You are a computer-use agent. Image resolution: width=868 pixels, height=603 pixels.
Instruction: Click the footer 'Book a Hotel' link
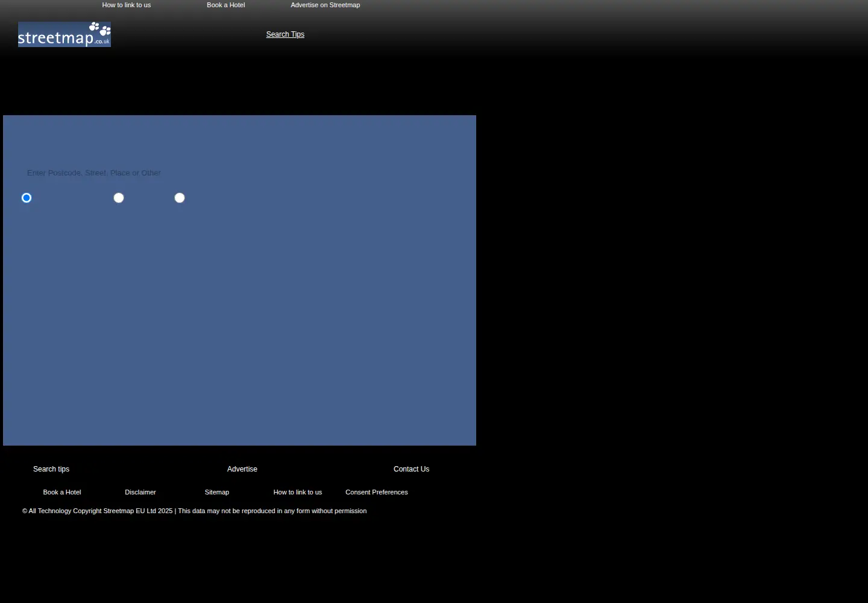click(x=62, y=492)
